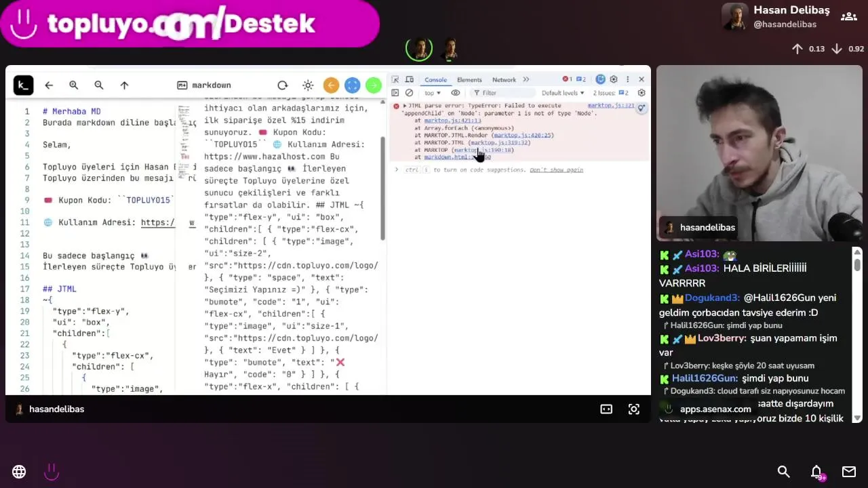The height and width of the screenshot is (488, 868).
Task: Activate the DevTools element inspector icon
Action: [395, 79]
